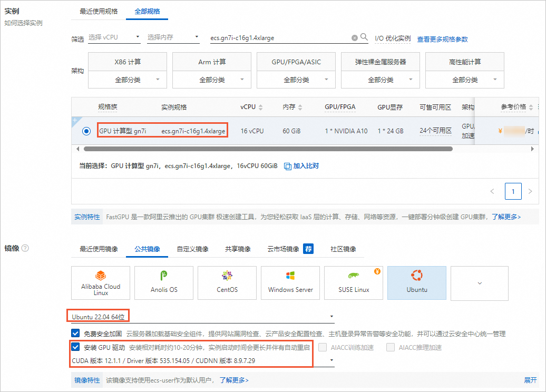Viewport: 546px width, 392px height.
Task: Open 查看更多规格参数 link
Action: (x=442, y=40)
